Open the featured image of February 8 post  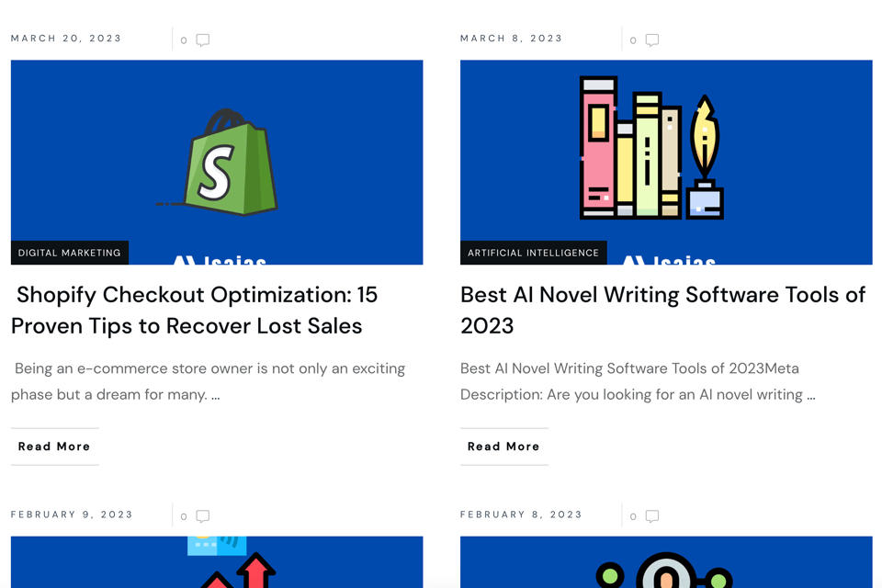click(666, 562)
